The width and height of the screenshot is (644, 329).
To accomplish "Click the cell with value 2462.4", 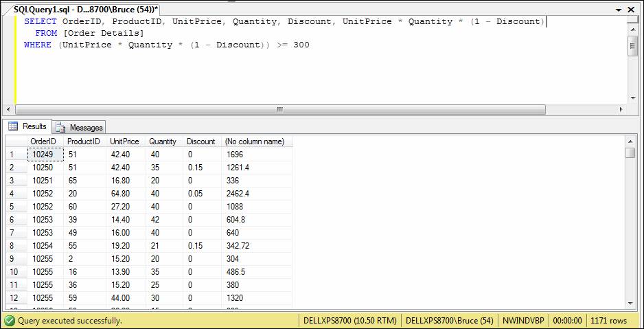I will (238, 194).
